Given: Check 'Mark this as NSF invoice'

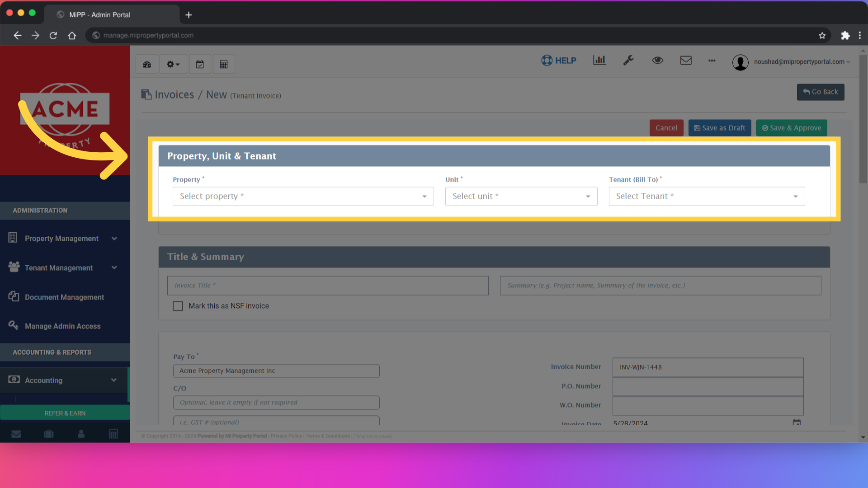Looking at the screenshot, I should point(178,306).
